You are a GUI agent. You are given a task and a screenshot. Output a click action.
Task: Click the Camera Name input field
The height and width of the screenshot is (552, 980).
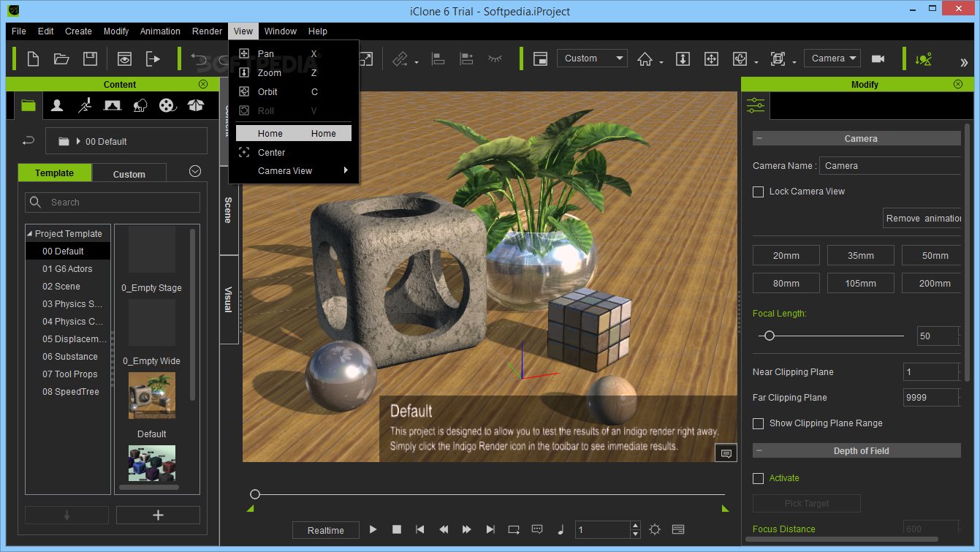890,166
